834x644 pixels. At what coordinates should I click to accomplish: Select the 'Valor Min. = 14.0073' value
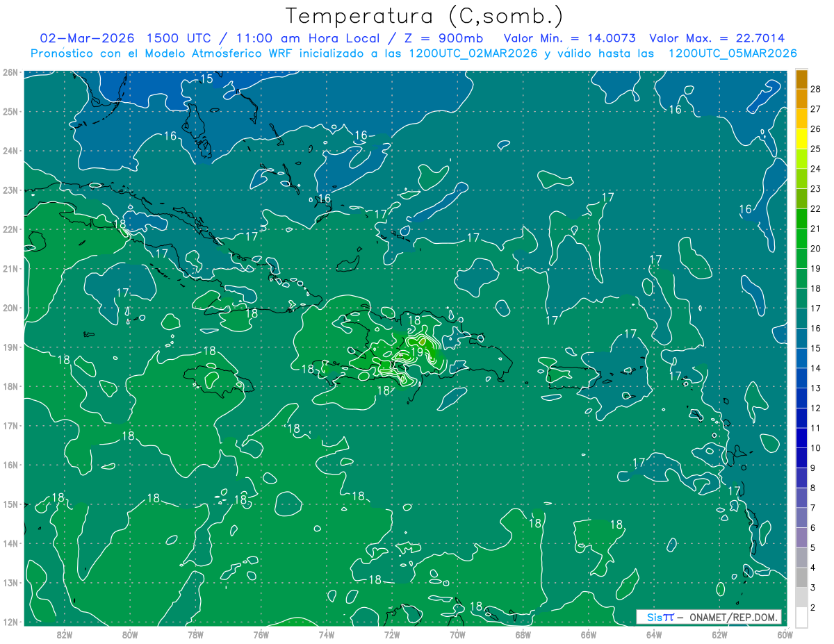[569, 38]
